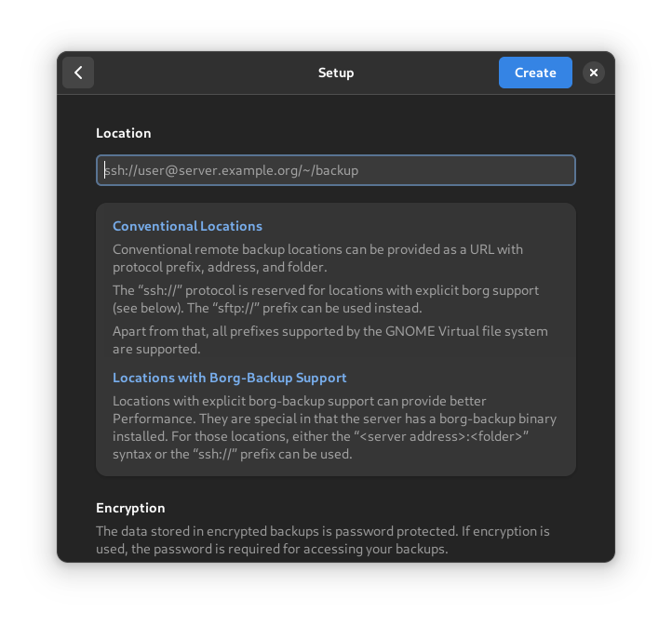This screenshot has width=672, height=625.
Task: Select the "Location" section label
Action: click(x=123, y=133)
